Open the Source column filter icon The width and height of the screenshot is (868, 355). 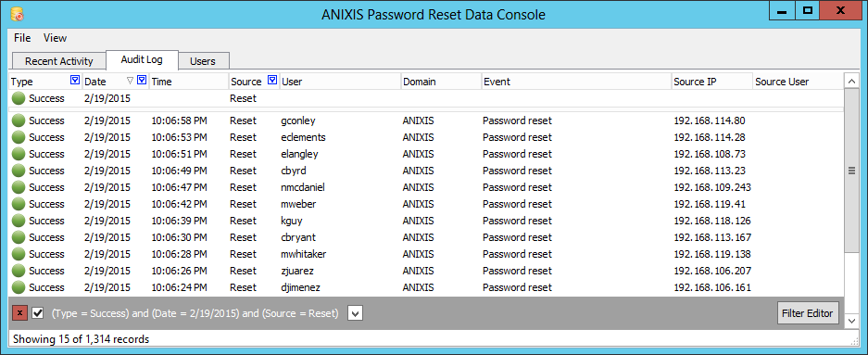pos(271,81)
